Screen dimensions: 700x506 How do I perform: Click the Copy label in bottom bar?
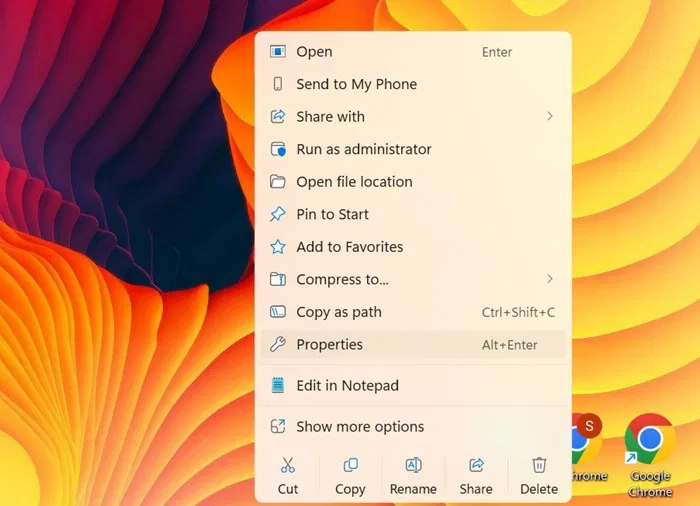[x=350, y=490]
